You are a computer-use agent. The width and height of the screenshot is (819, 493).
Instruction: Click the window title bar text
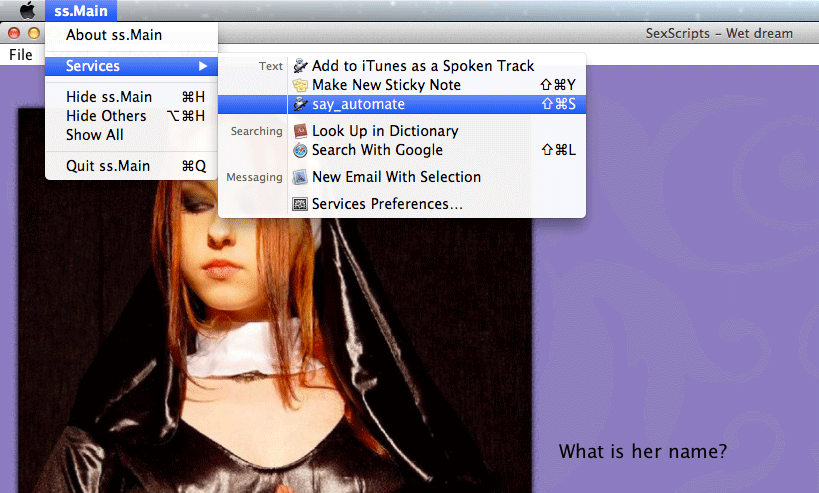coord(719,34)
